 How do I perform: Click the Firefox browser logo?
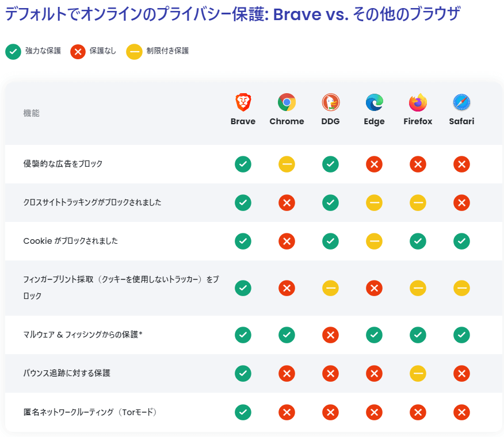click(418, 102)
